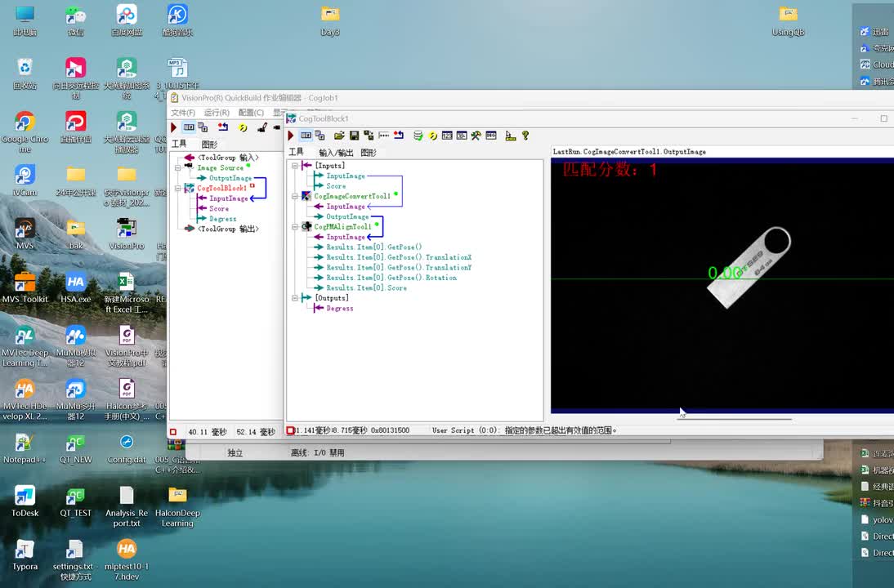This screenshot has width=894, height=588.
Task: Open Google Chrome from the desktop
Action: 25,122
